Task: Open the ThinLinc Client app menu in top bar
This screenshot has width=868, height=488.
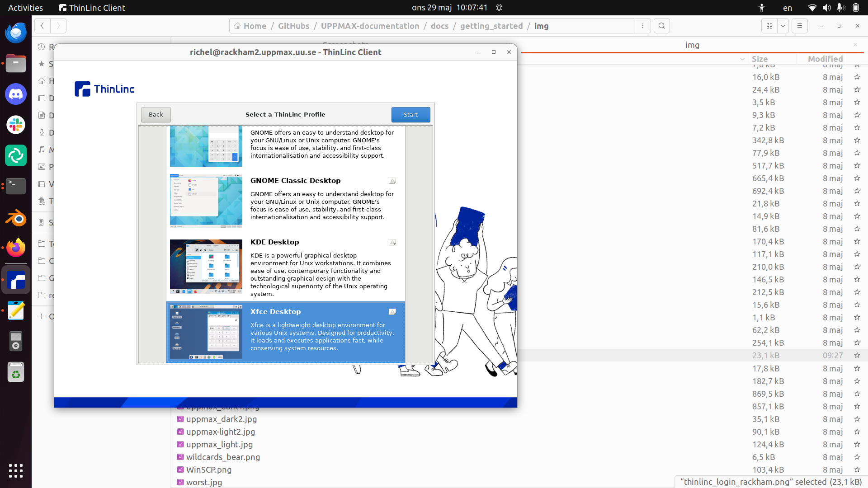Action: pyautogui.click(x=92, y=8)
